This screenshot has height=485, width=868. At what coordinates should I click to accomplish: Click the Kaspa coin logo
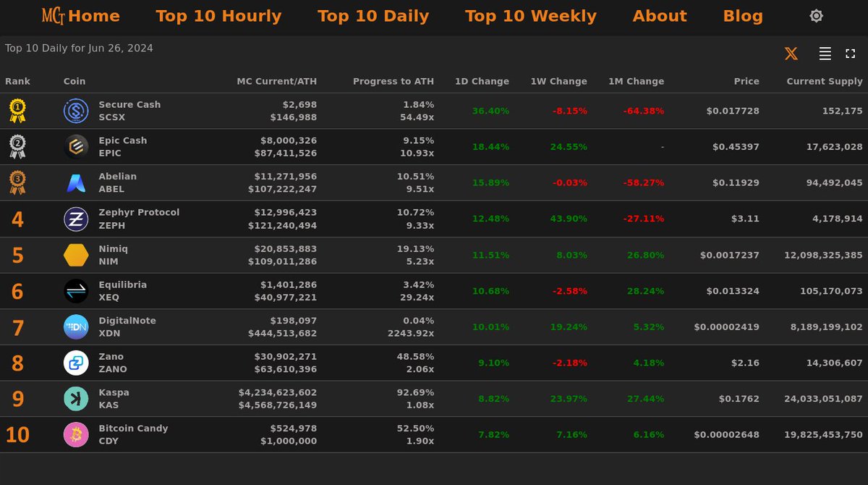76,399
